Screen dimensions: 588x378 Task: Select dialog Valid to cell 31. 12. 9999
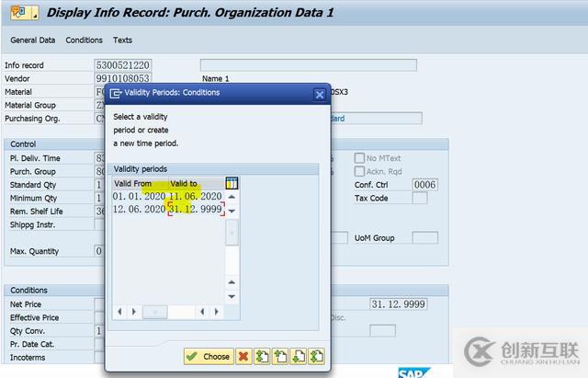(196, 209)
